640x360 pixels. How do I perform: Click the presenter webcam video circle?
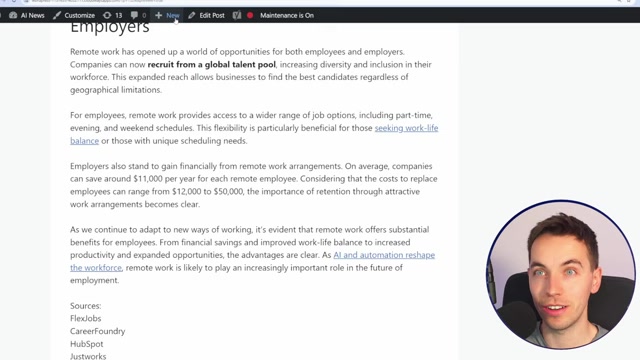point(560,274)
